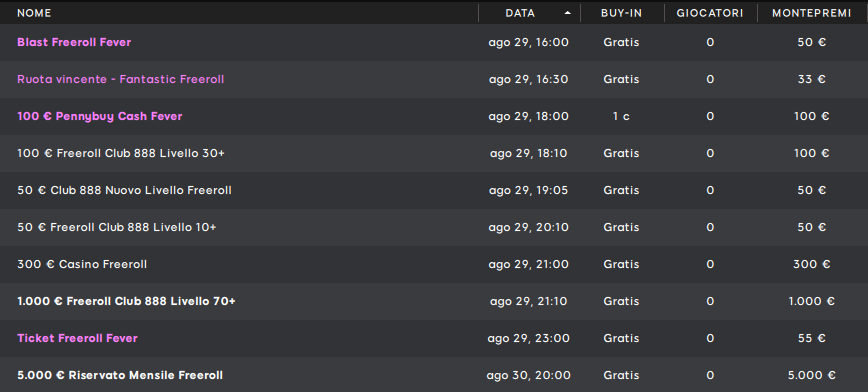Click the ago 29, 21:00 date cell
868x392 pixels.
pyautogui.click(x=529, y=265)
